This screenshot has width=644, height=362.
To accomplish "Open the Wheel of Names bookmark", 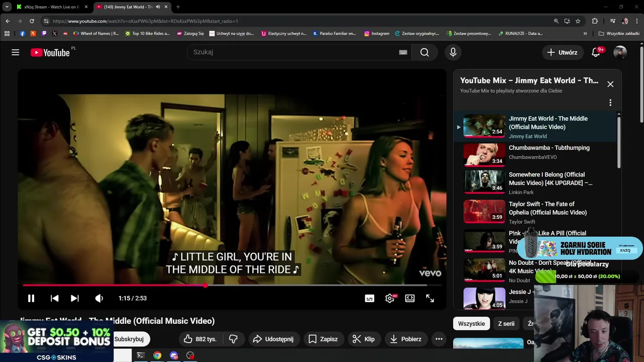I will (97, 34).
